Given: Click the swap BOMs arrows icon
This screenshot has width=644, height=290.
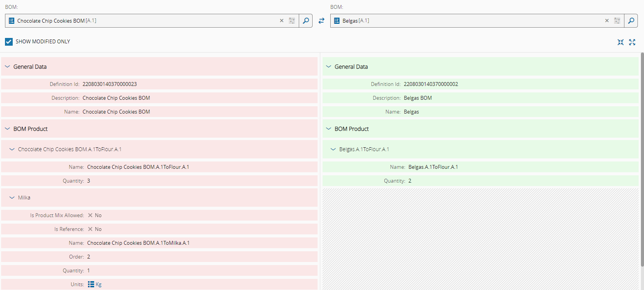Looking at the screenshot, I should click(321, 21).
